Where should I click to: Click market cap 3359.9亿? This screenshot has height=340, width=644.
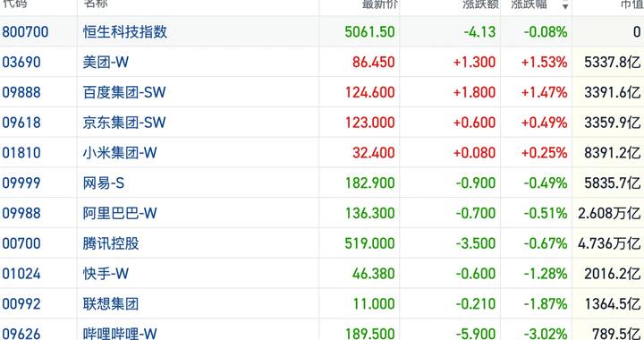pyautogui.click(x=613, y=123)
